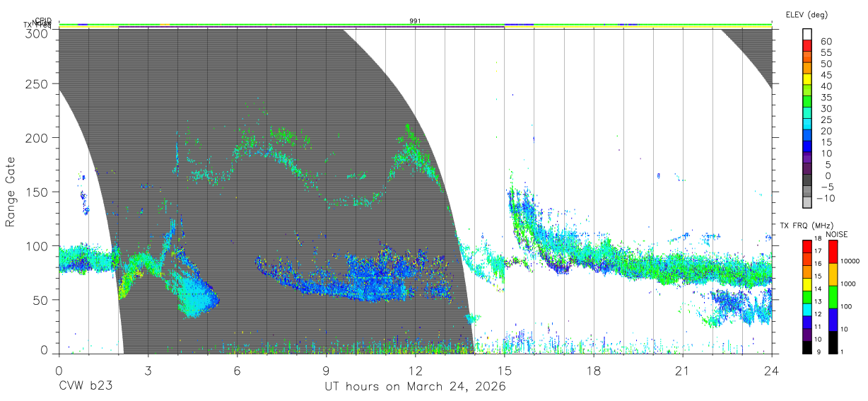Click the '991' CPID value above plot
The height and width of the screenshot is (401, 868).
coord(415,21)
